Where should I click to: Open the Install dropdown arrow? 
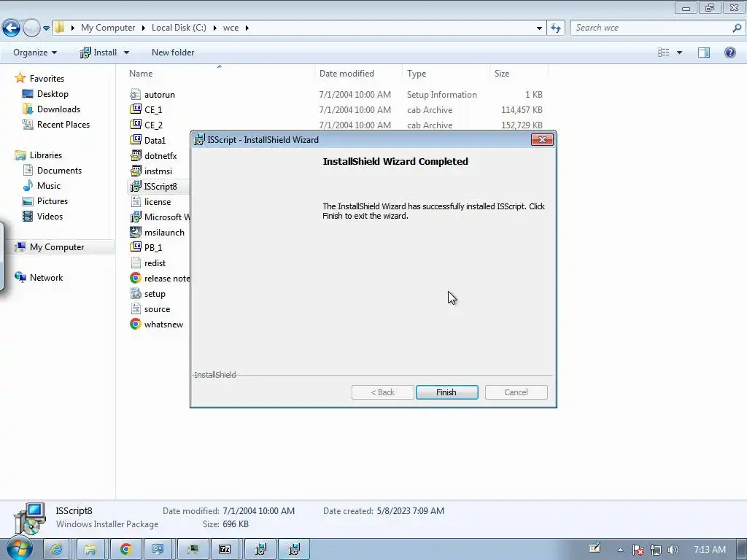pyautogui.click(x=126, y=52)
